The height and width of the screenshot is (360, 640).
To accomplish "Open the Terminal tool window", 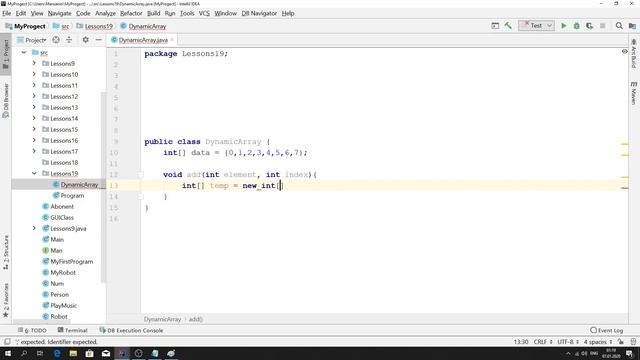I will pyautogui.click(x=73, y=330).
